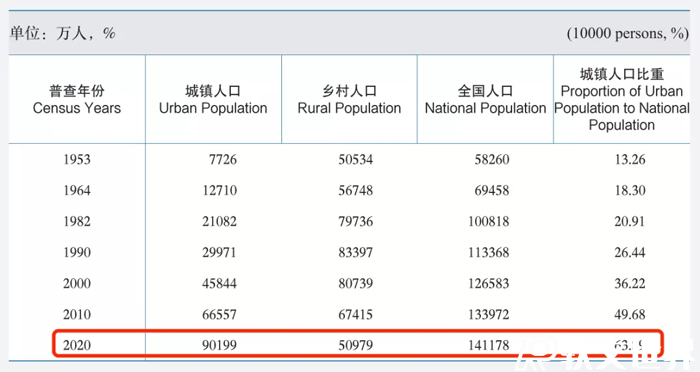Select highlighted 2020 year cell
Image resolution: width=700 pixels, height=372 pixels.
77,345
